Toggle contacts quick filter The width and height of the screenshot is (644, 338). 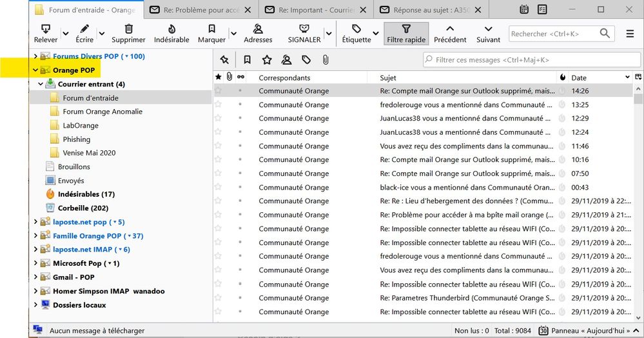point(286,60)
